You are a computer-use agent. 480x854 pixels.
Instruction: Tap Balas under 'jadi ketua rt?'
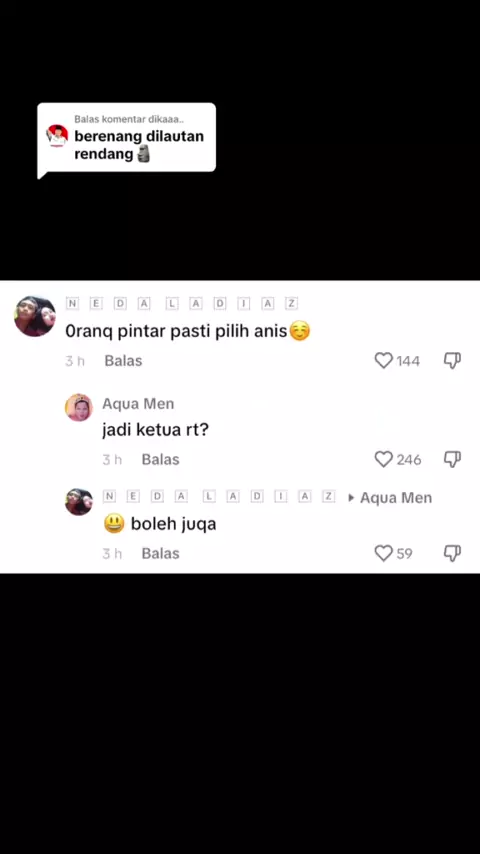[160, 459]
